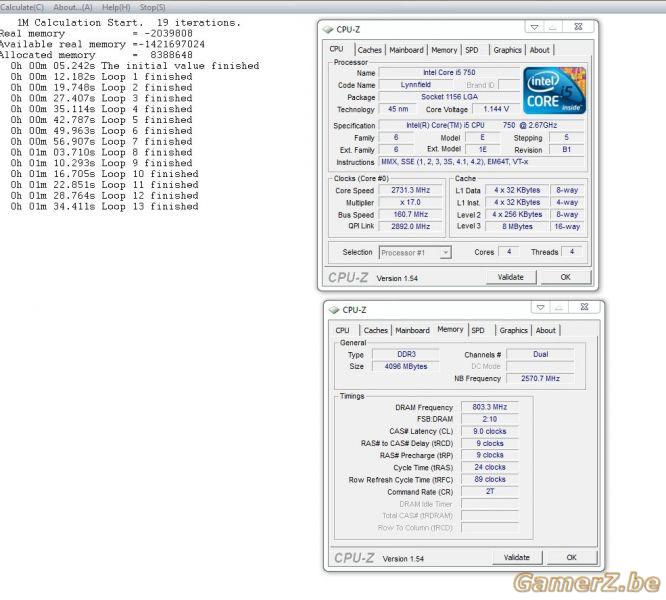Viewport: 666px width, 600px height.
Task: Switch to Caches tab in lower CPU-Z window
Action: click(x=375, y=330)
